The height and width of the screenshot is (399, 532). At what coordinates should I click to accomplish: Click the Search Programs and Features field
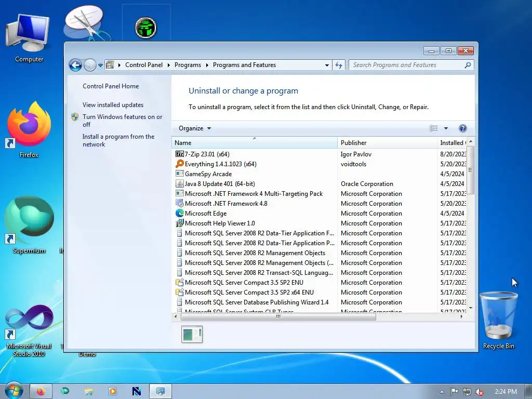pos(407,65)
